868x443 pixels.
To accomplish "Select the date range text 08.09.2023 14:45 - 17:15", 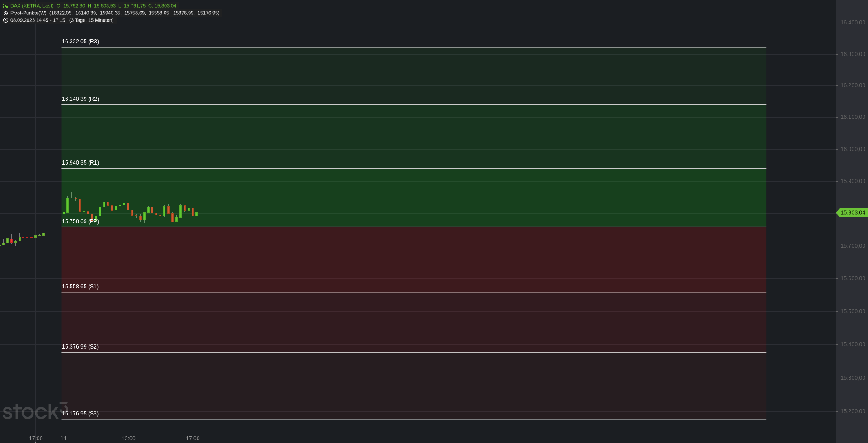I will click(38, 20).
